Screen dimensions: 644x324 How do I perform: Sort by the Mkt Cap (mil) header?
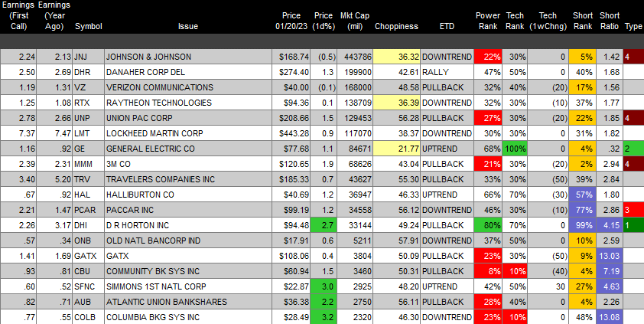(x=355, y=21)
